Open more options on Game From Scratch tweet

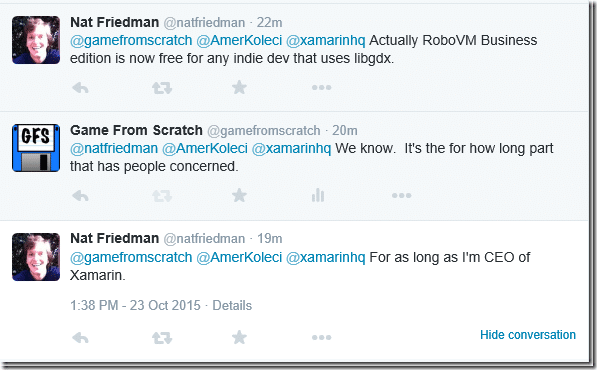[402, 196]
